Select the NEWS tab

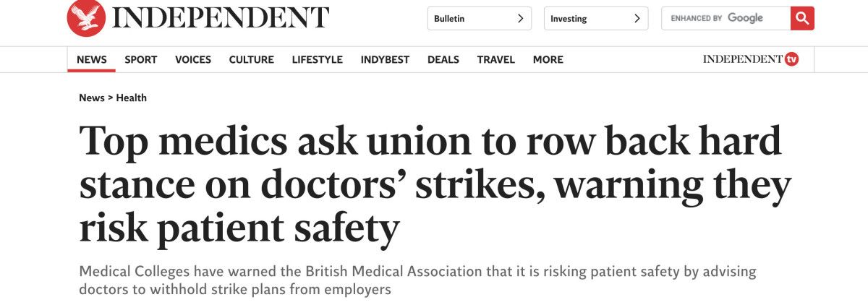[92, 60]
